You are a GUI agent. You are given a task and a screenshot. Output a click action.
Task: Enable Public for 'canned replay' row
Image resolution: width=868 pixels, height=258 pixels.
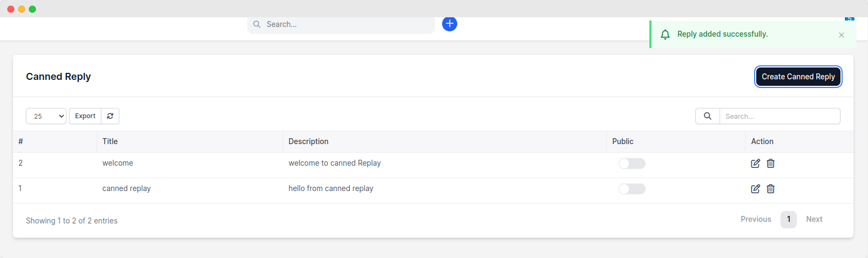point(632,189)
